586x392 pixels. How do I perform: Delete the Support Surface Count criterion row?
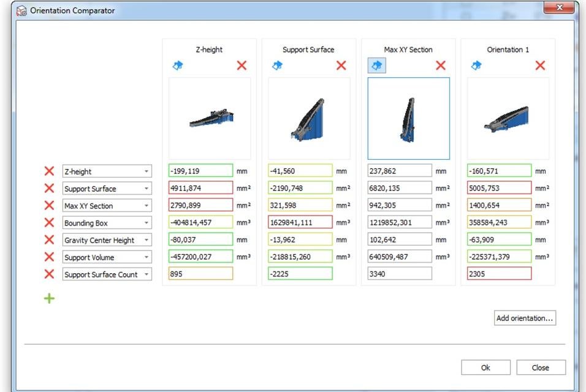point(49,274)
